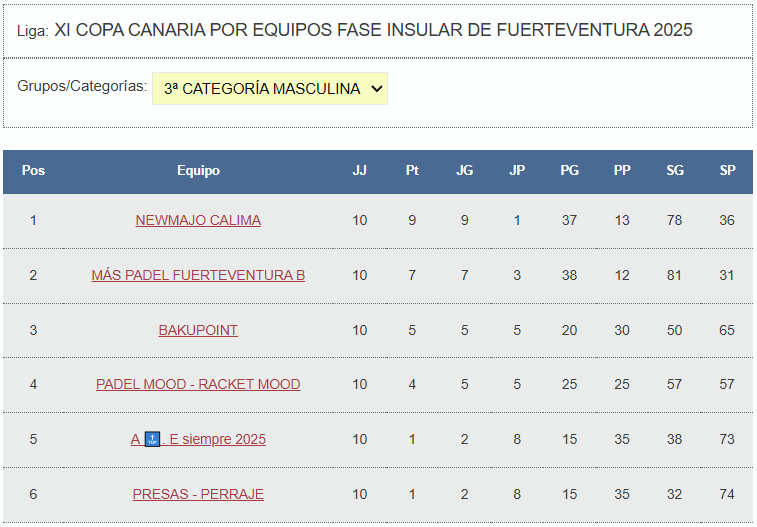Click the JP column header
This screenshot has height=527, width=757.
pos(517,171)
